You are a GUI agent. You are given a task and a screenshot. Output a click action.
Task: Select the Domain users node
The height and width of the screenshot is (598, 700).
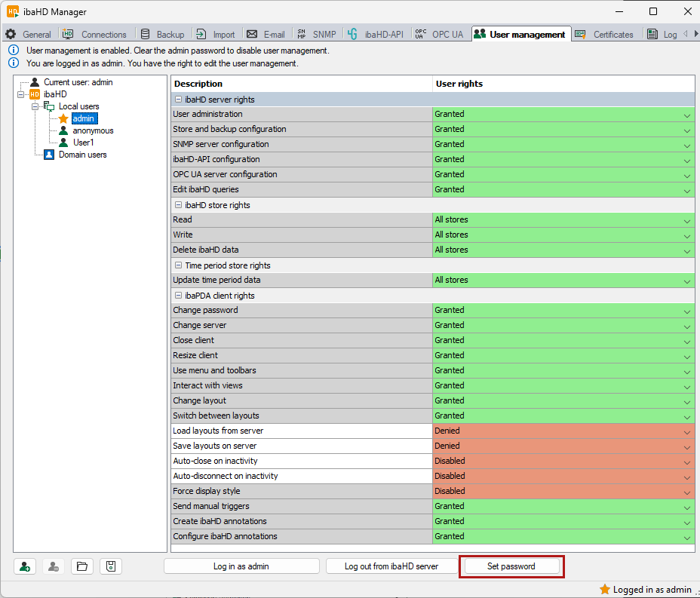tap(82, 155)
